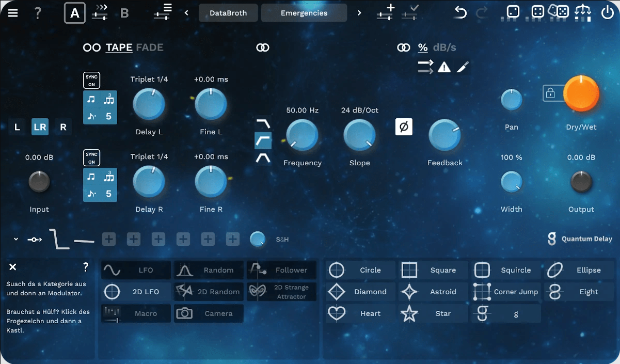Screen dimensions: 620x364
Task: Toggle SYNC ON for Delay R
Action: click(x=91, y=158)
